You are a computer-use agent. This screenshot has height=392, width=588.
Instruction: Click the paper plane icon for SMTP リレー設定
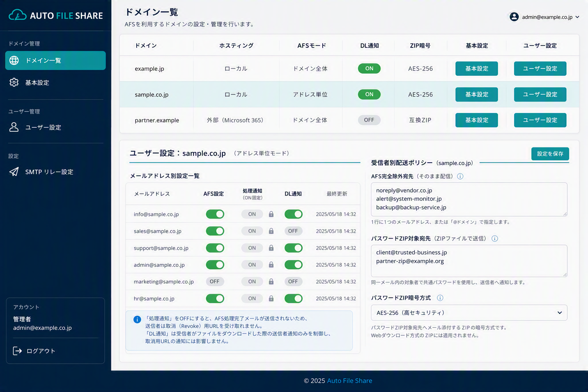point(14,171)
